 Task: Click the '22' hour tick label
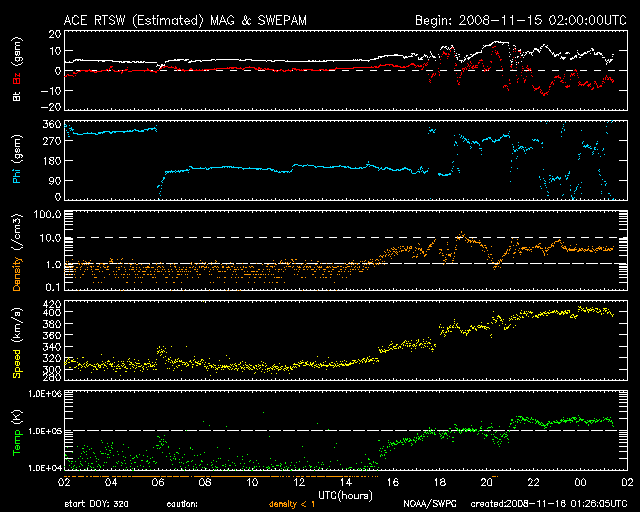533,482
